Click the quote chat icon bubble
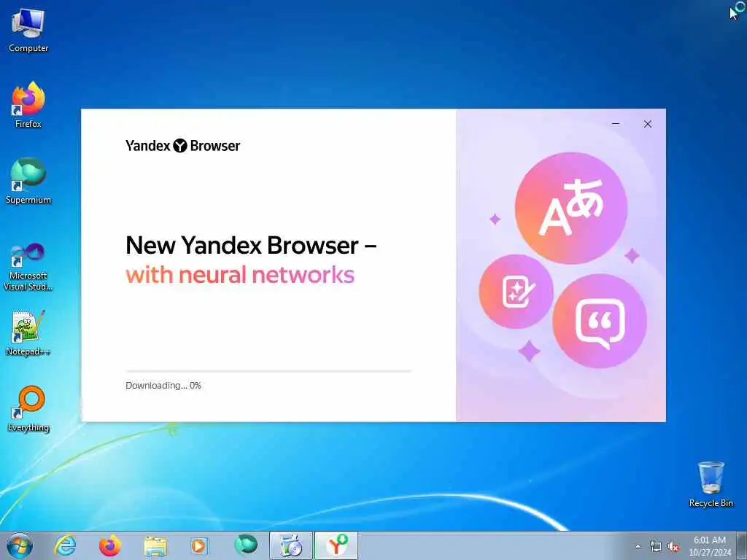 [x=600, y=321]
